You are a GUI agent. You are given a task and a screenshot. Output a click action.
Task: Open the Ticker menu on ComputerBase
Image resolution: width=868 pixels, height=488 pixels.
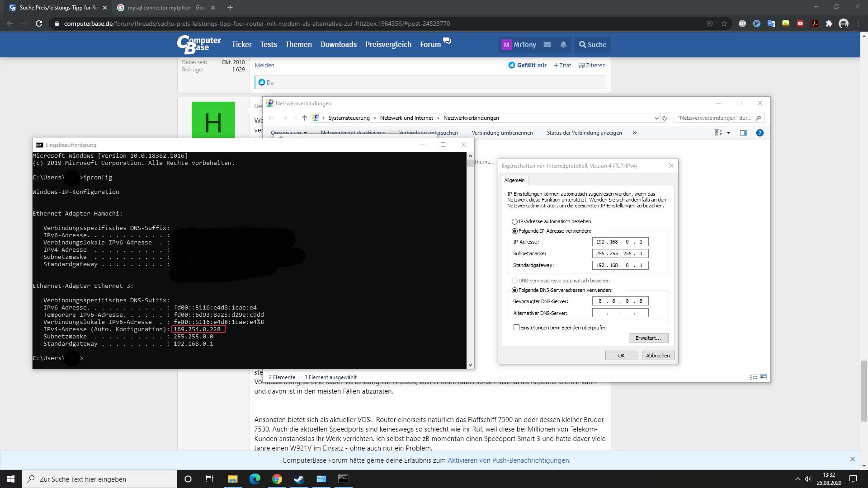pos(241,44)
